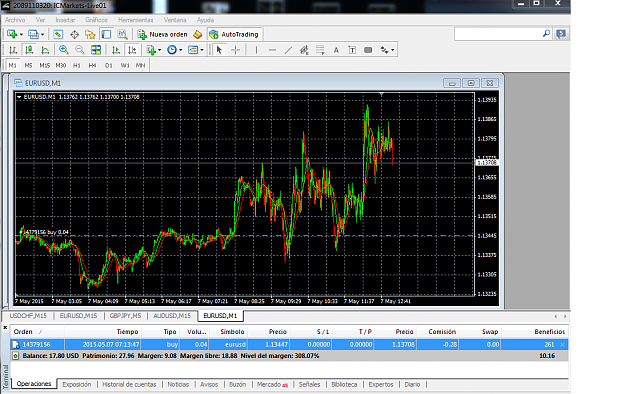Image resolution: width=625 pixels, height=394 pixels.
Task: Open the Historial de cuentas tab
Action: pos(130,384)
